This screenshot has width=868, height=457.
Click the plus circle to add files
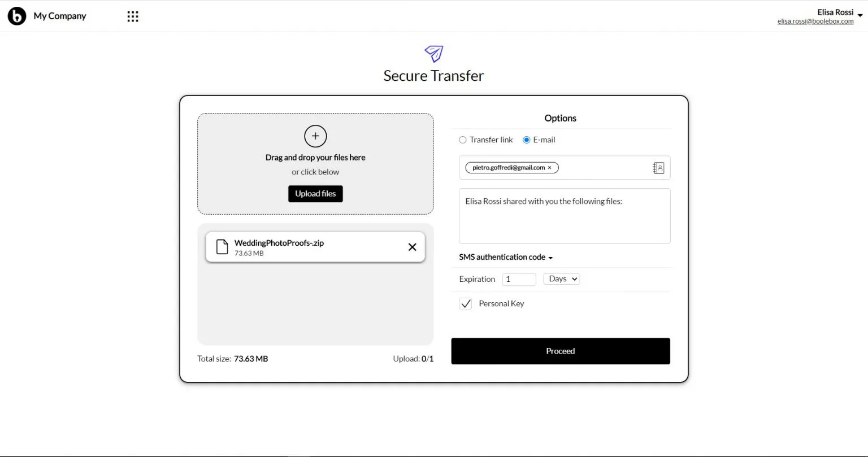(x=315, y=136)
